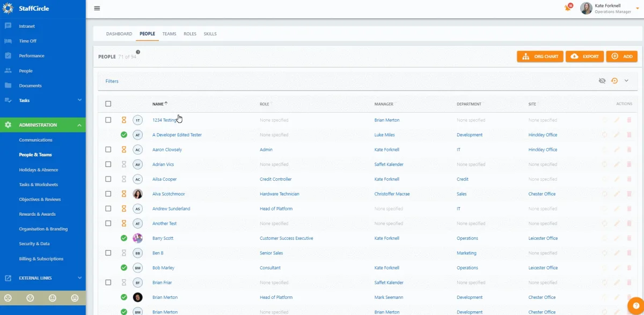
Task: Open the hamburger menu in top bar
Action: coord(97,8)
